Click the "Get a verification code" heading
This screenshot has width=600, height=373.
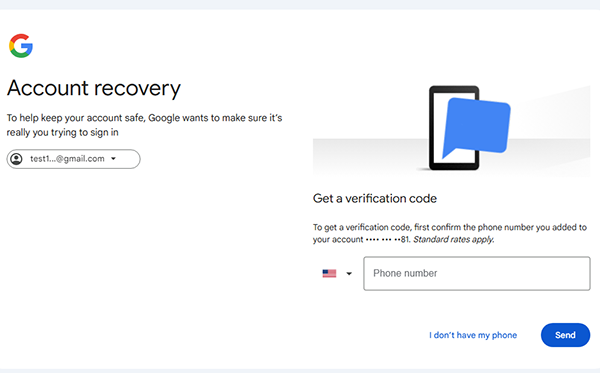pos(375,198)
